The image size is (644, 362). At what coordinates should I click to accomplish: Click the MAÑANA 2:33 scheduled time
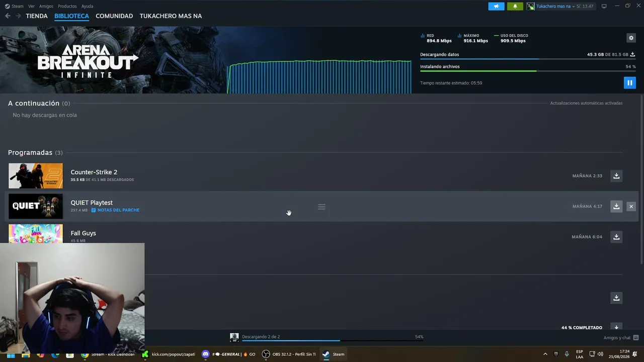point(587,176)
